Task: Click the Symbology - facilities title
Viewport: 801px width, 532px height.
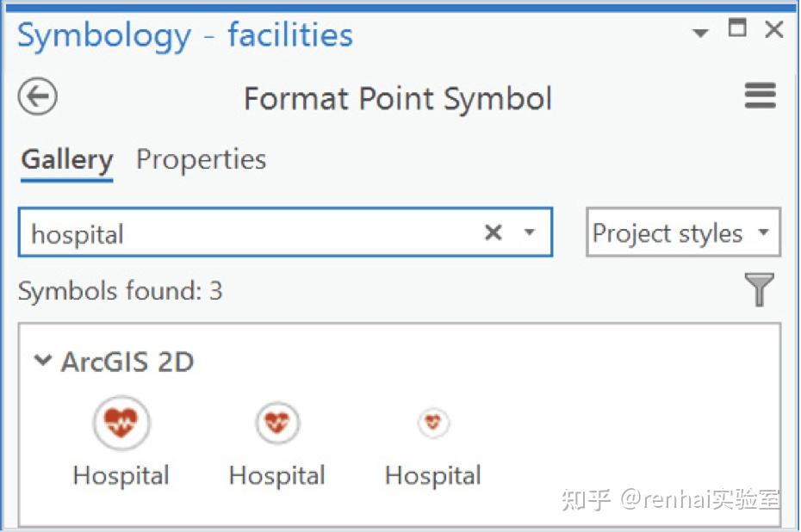Action: [x=185, y=34]
